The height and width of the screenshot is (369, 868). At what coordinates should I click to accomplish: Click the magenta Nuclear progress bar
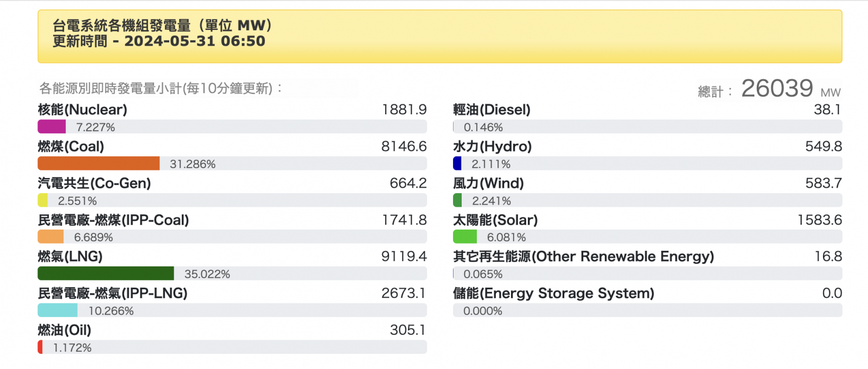pos(52,127)
